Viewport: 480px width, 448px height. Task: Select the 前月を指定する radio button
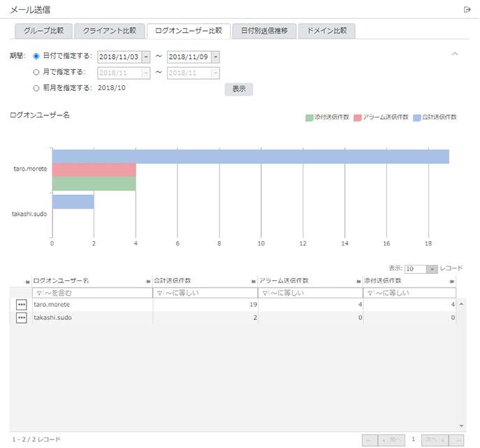[x=36, y=88]
